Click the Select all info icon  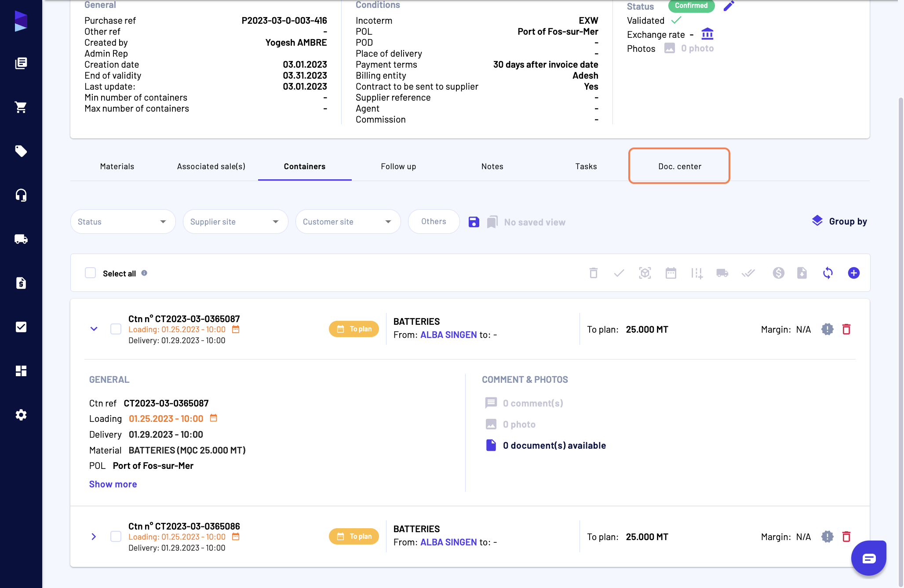tap(144, 273)
